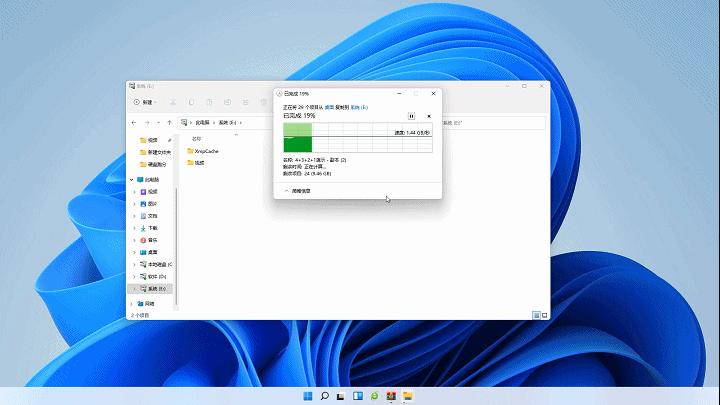Select 桌面 in the navigation pane
Screen dimensions: 720x405
[149, 253]
